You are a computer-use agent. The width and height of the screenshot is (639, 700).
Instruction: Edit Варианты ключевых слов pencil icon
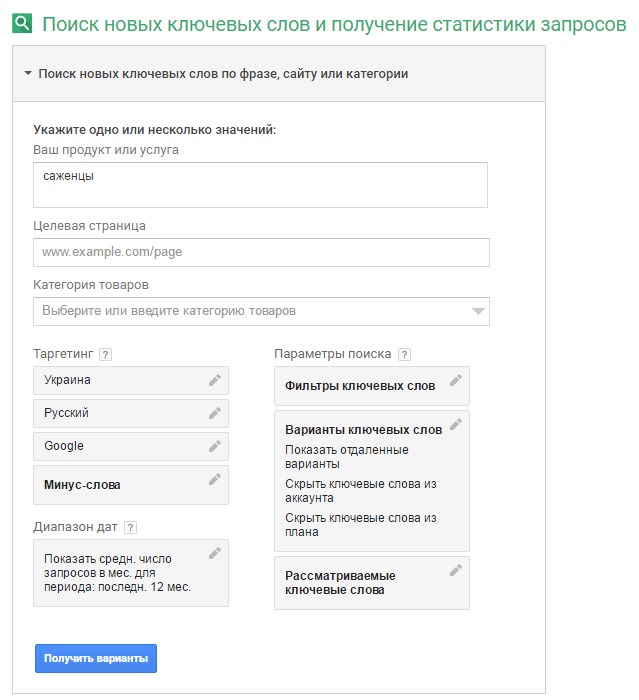[x=455, y=424]
